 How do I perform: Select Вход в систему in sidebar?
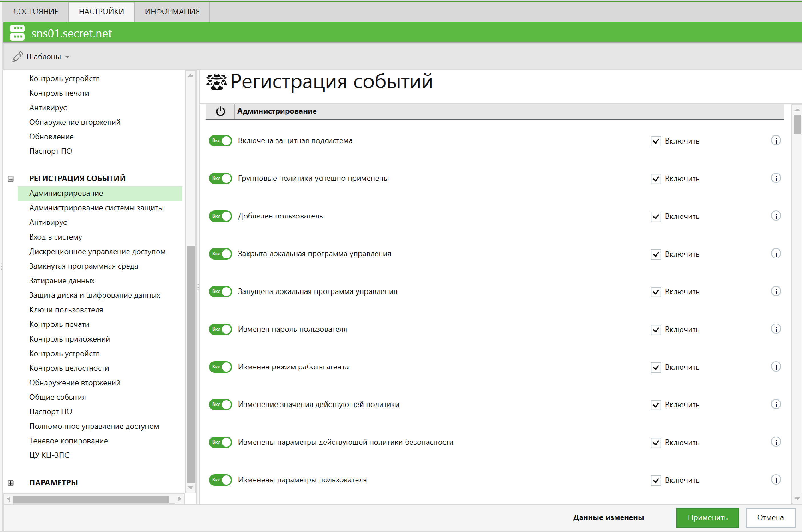[56, 237]
